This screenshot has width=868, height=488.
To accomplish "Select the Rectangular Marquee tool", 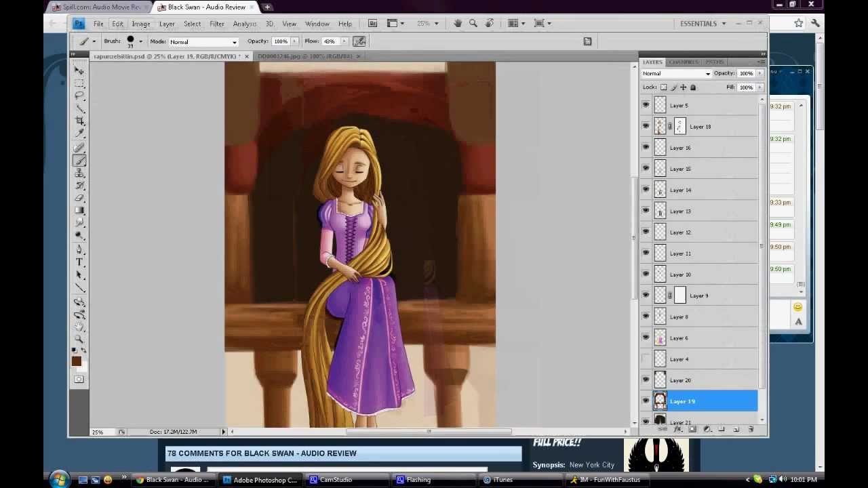I will 79,83.
